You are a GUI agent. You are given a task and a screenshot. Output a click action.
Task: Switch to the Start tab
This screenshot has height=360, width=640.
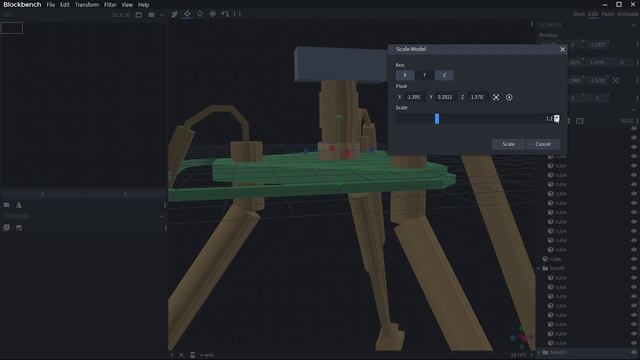578,14
